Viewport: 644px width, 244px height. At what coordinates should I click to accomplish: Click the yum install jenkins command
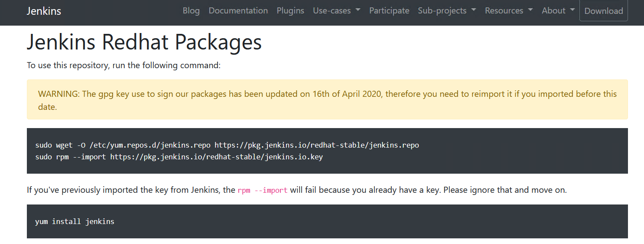click(x=75, y=221)
